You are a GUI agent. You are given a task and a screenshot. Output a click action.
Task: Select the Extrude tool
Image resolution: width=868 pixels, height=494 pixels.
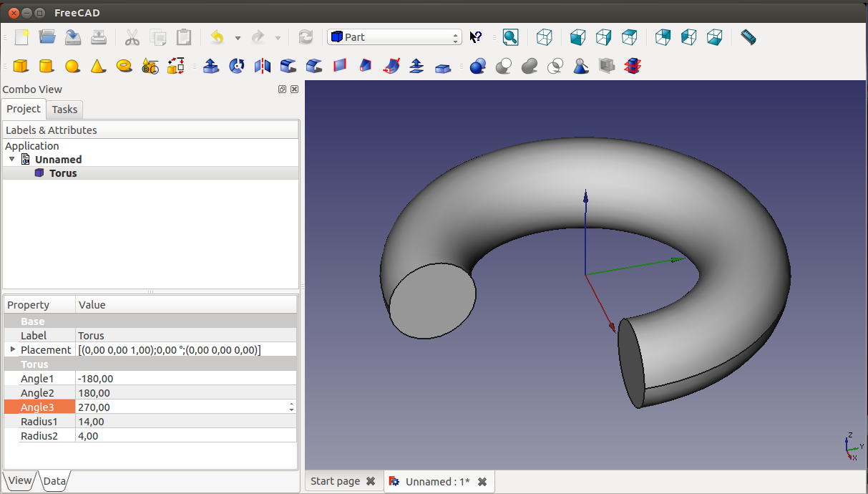210,66
